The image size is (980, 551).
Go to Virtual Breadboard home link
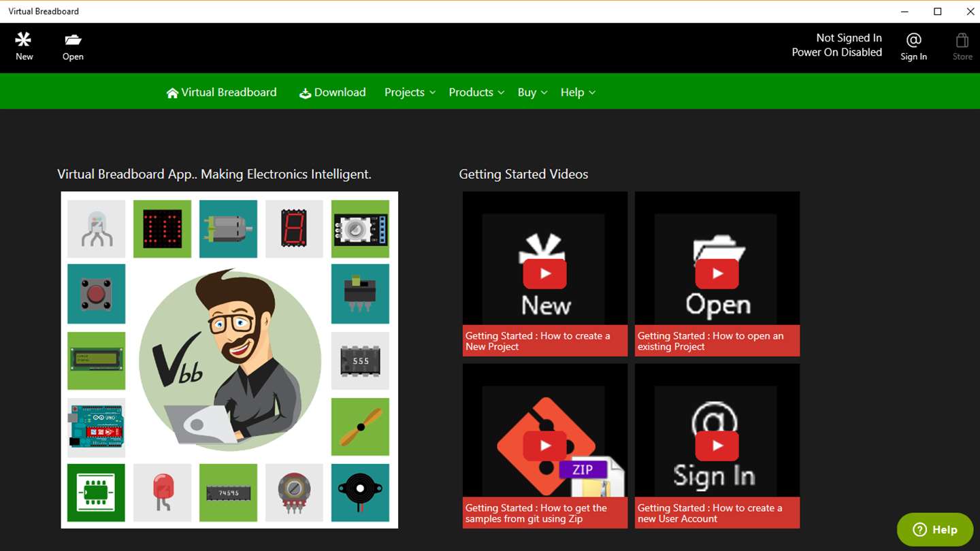pyautogui.click(x=221, y=93)
